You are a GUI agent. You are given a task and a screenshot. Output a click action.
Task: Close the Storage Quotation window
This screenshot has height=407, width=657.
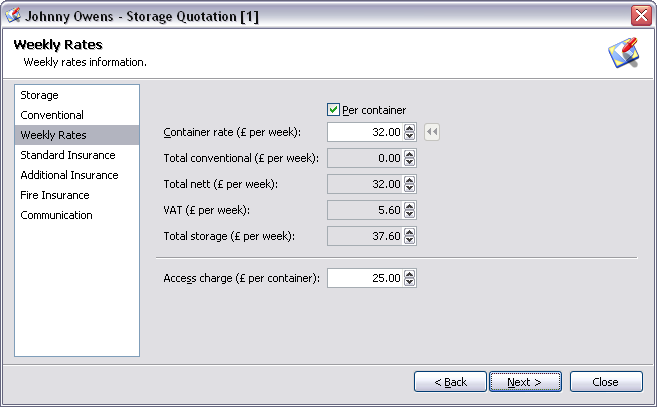(x=641, y=16)
